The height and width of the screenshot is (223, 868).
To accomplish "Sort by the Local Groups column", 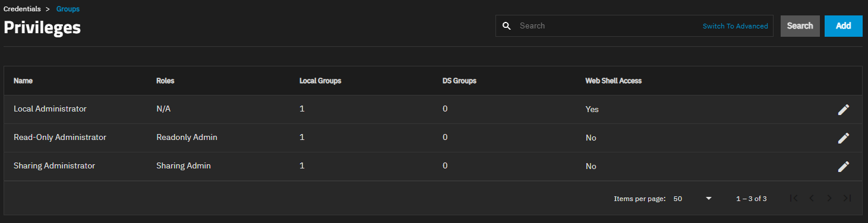I will pyautogui.click(x=320, y=81).
